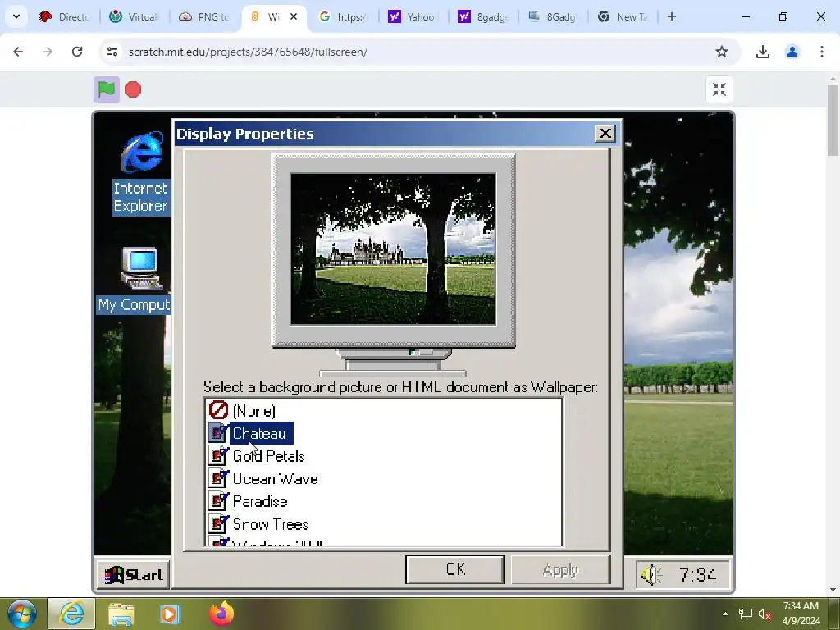Click the no-wallpaper icon beside (None)
This screenshot has height=630, width=840.
tap(218, 410)
